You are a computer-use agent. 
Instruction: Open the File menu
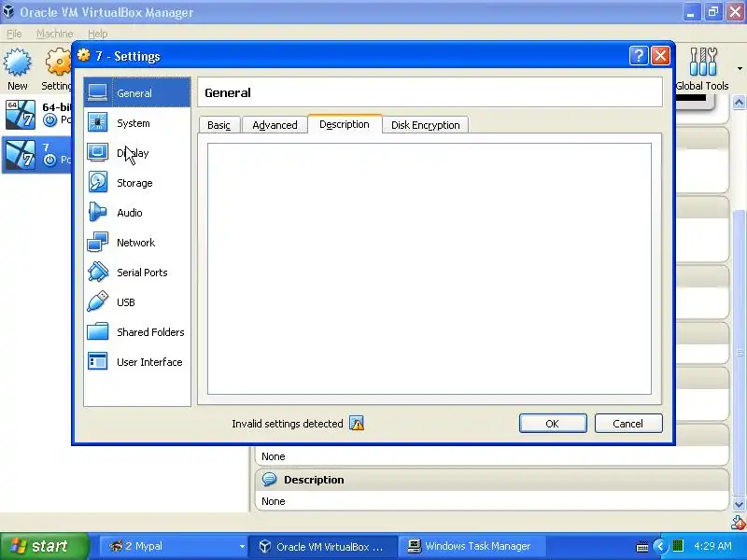point(14,34)
